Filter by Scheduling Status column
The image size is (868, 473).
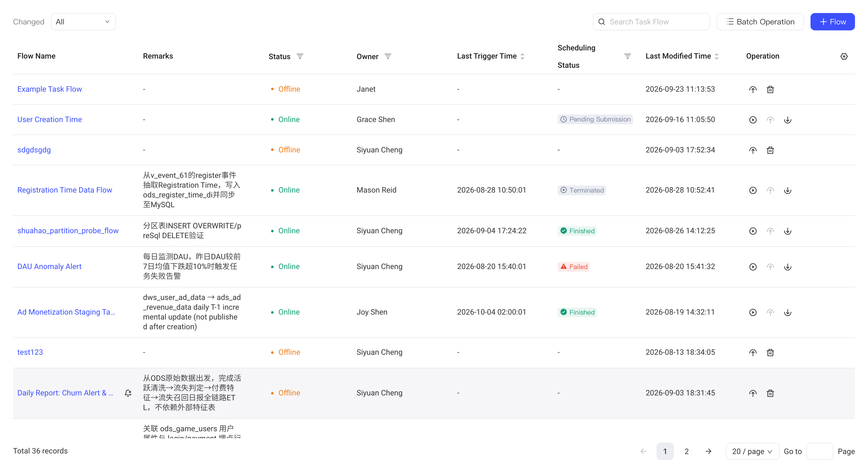coord(627,56)
